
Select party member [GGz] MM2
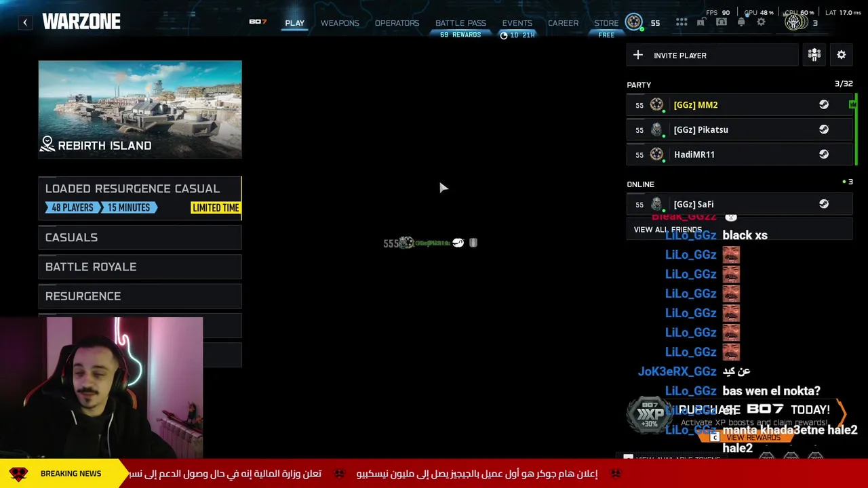pos(739,105)
